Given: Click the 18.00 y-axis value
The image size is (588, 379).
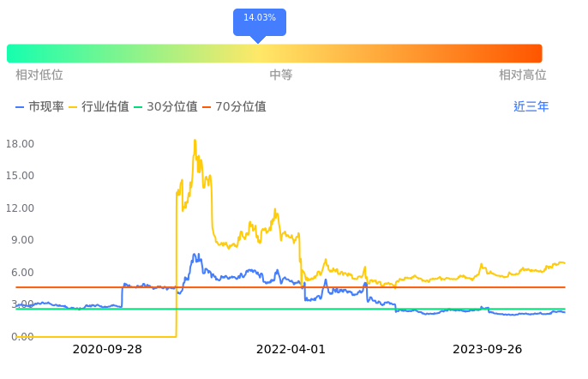Looking at the screenshot, I should 20,144.
